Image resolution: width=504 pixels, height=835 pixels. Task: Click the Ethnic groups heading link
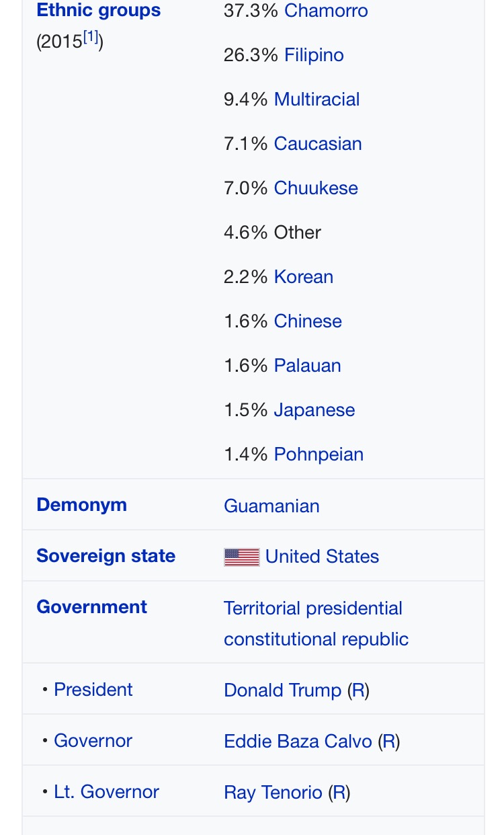coord(98,11)
